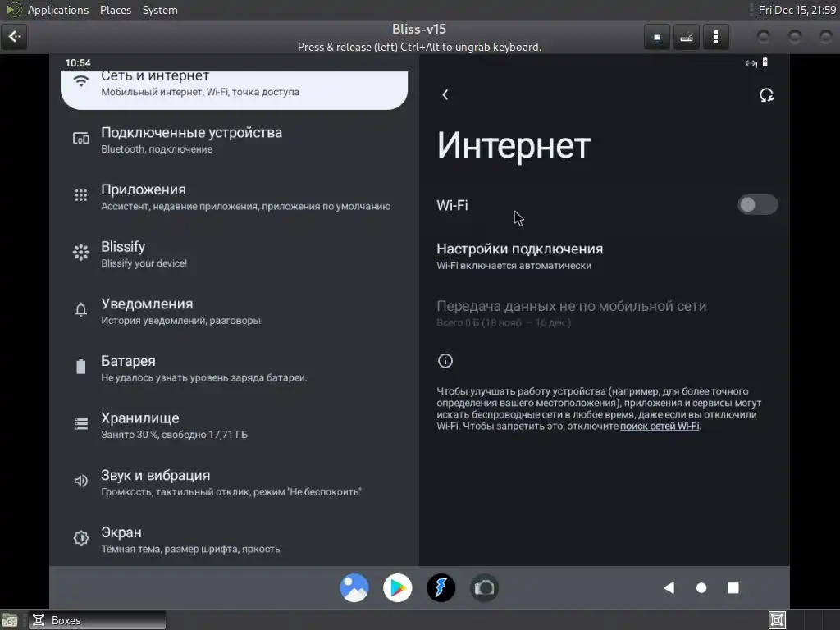
Task: Click the refresh networks icon
Action: point(767,95)
